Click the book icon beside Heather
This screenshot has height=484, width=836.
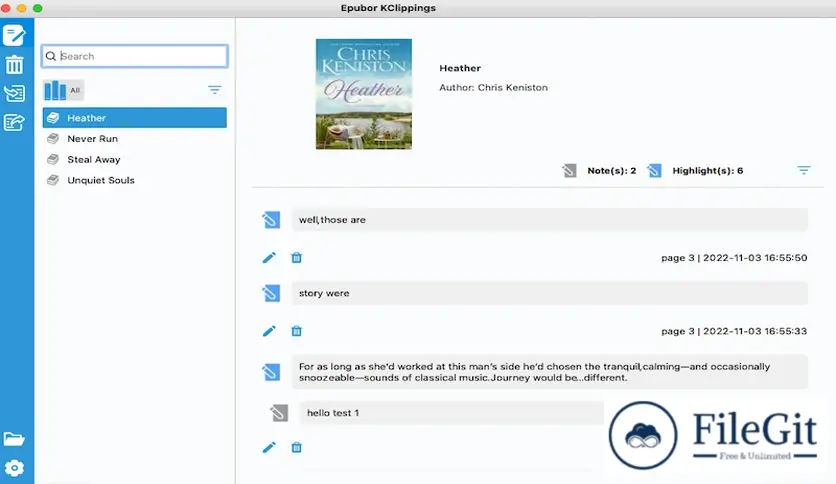(53, 118)
